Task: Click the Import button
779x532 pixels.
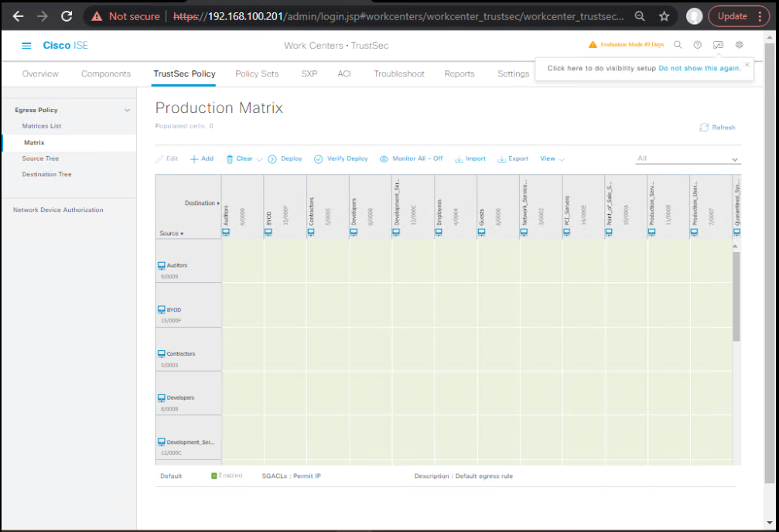Action: pyautogui.click(x=470, y=159)
